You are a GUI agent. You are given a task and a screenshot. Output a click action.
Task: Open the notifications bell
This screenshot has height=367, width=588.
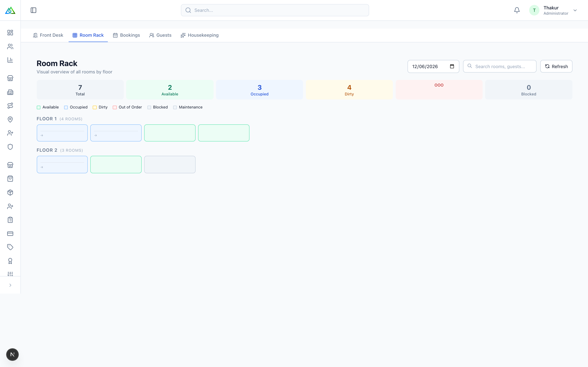(517, 10)
